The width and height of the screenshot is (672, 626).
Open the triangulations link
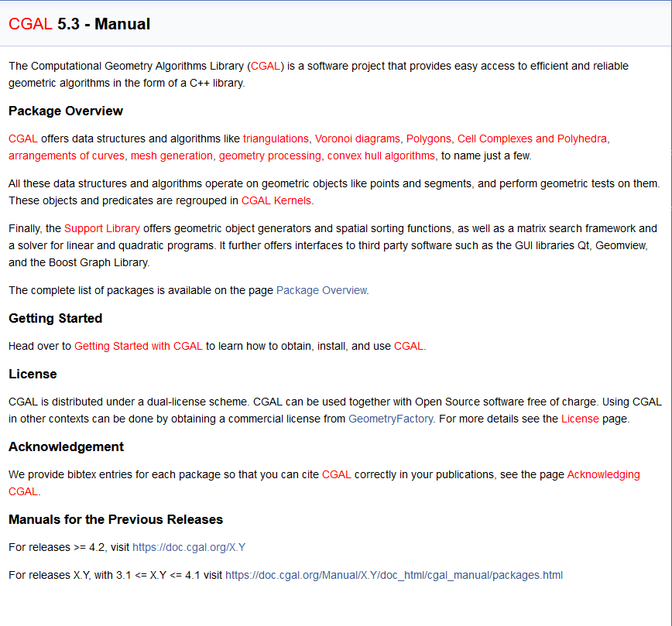pyautogui.click(x=276, y=139)
